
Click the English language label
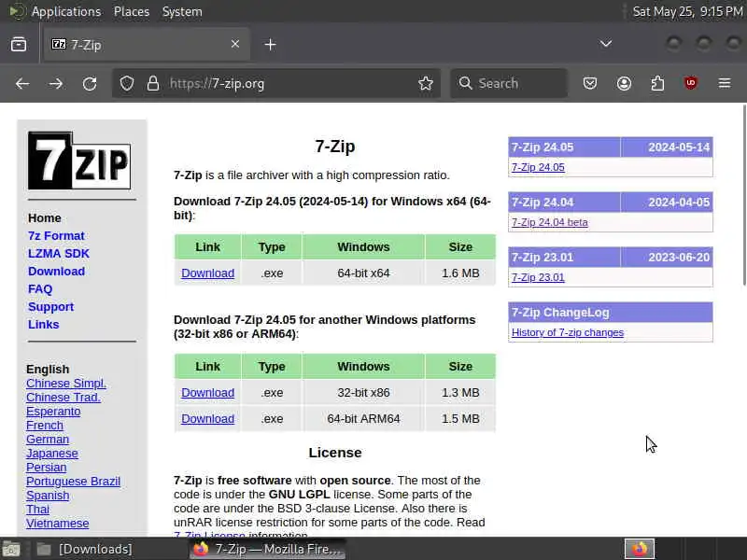tap(48, 370)
